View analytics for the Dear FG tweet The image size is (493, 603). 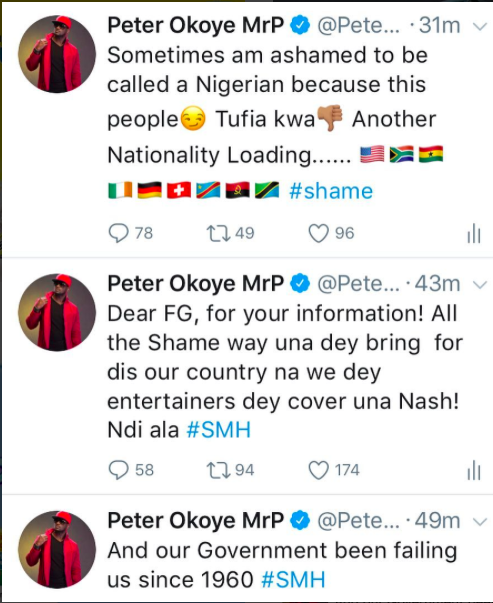point(474,470)
